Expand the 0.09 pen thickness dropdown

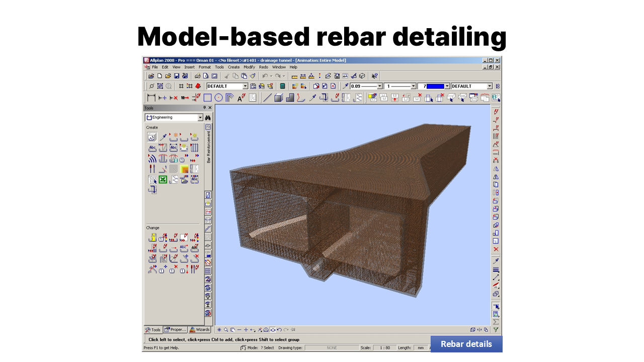(x=379, y=86)
